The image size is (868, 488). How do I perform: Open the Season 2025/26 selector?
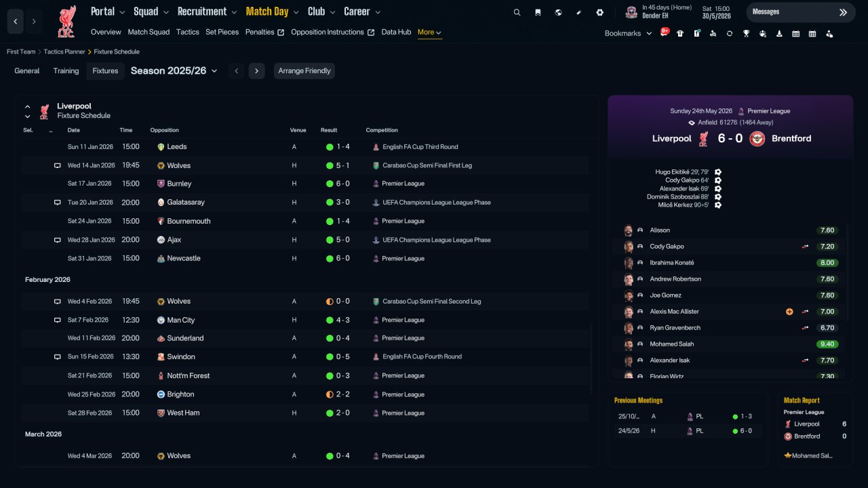(x=174, y=70)
